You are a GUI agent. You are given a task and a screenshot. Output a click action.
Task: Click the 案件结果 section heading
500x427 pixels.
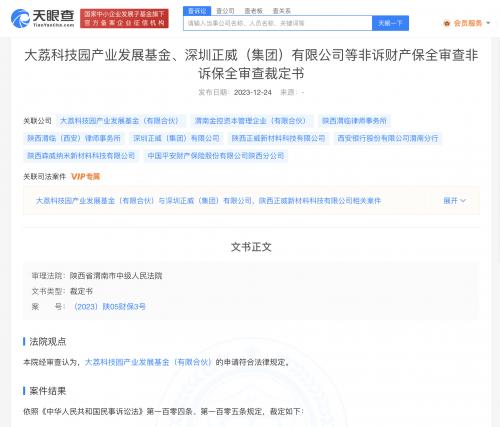pos(48,391)
